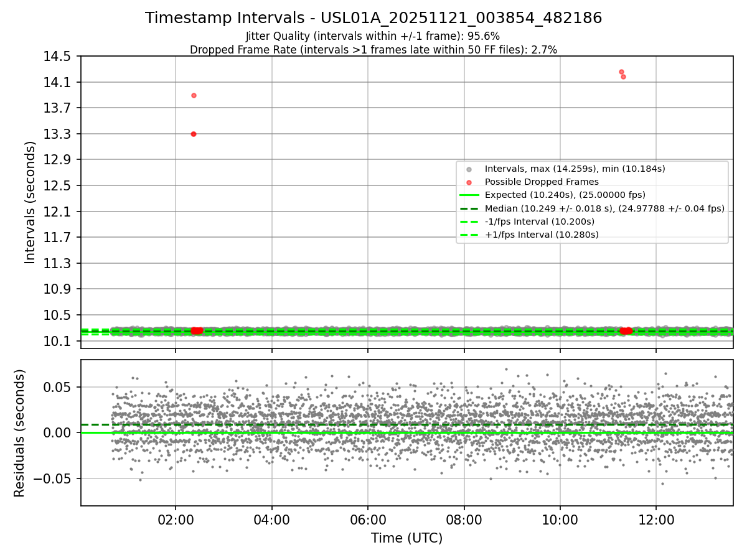Click the gray marker beside "Intervals, max" in the legend
The width and height of the screenshot is (747, 560).
click(x=469, y=169)
